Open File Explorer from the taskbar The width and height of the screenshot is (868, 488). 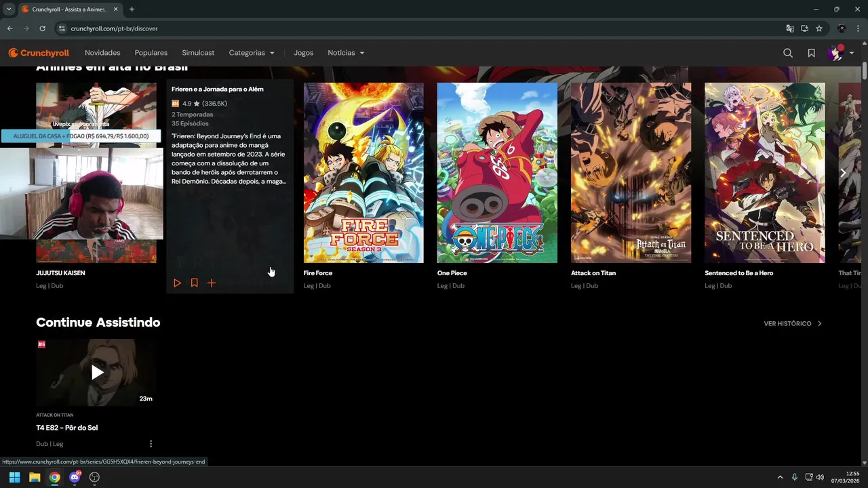[x=35, y=477]
